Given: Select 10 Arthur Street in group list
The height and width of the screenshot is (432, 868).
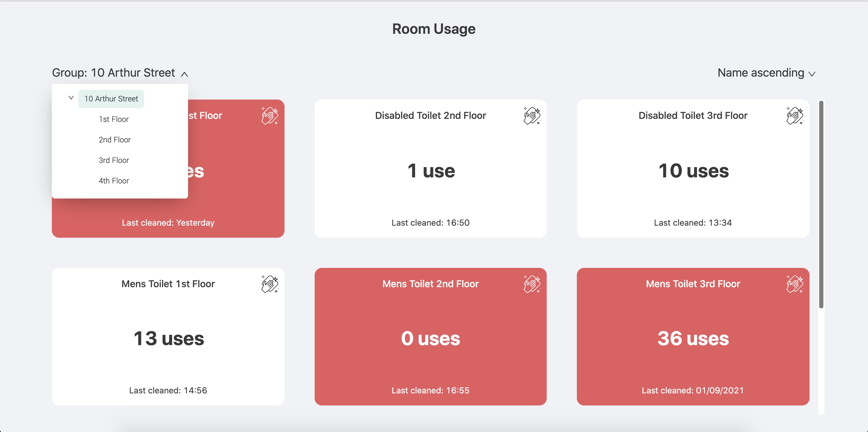Looking at the screenshot, I should click(111, 99).
